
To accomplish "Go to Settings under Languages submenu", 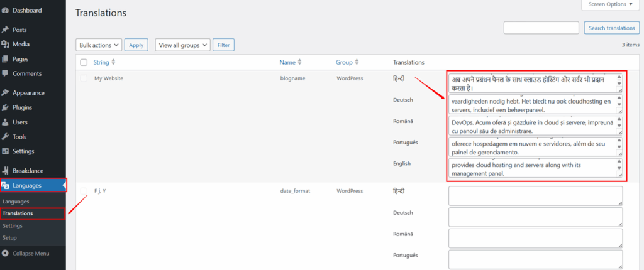I will pyautogui.click(x=13, y=225).
